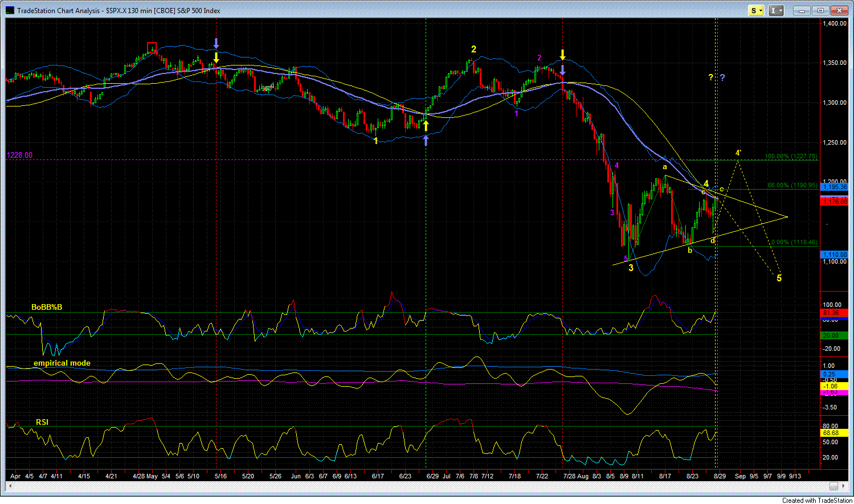This screenshot has height=504, width=854.
Task: Click the Jun date label on time axis
Action: (x=295, y=476)
